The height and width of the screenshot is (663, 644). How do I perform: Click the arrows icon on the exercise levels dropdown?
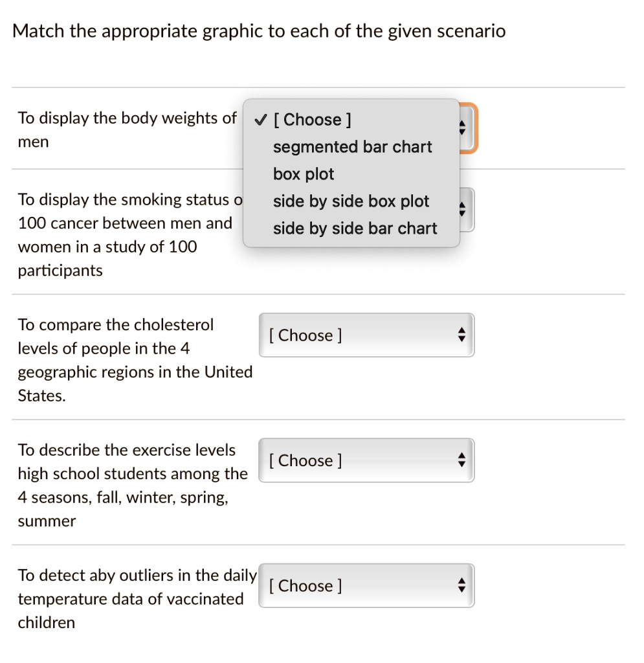461,460
